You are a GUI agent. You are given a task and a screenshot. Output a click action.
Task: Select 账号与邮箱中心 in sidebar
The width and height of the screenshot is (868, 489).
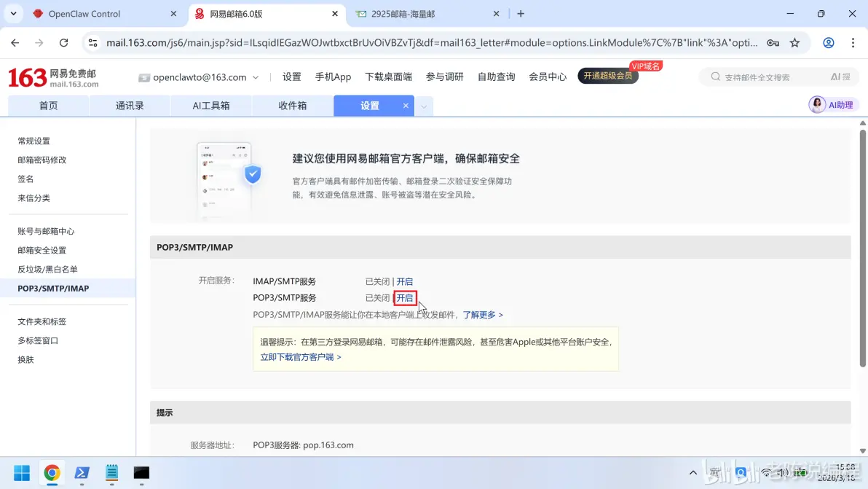[x=46, y=231]
